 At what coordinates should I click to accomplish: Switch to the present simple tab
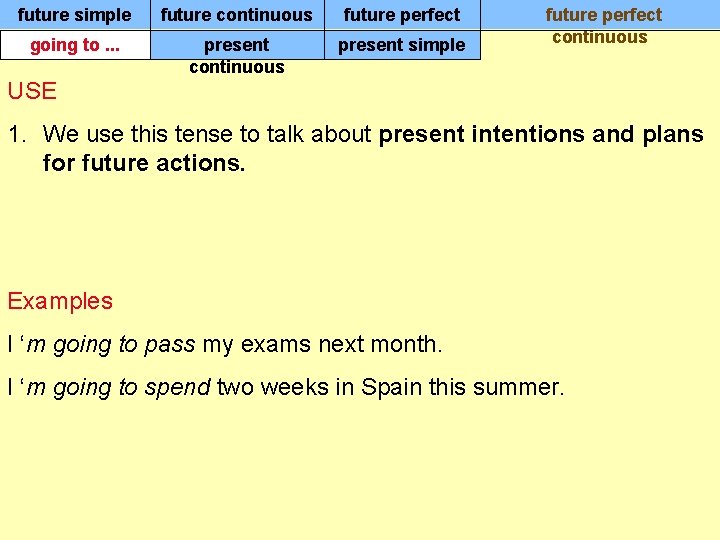click(402, 45)
